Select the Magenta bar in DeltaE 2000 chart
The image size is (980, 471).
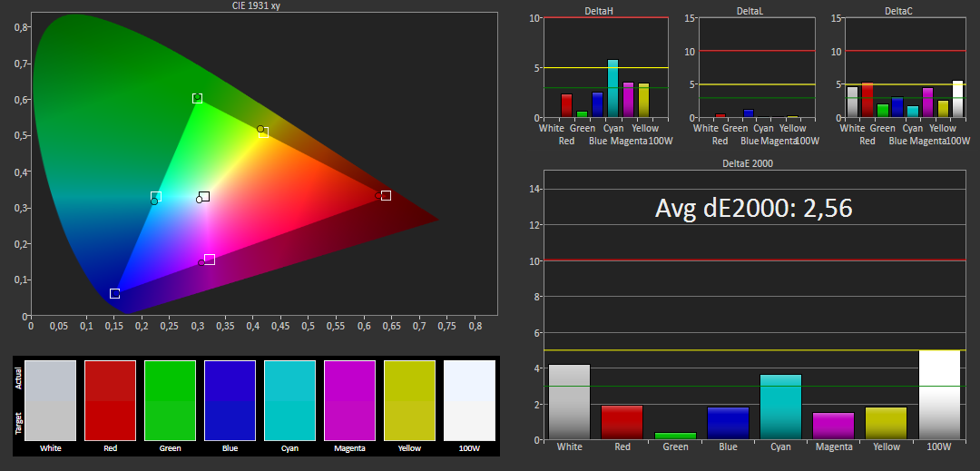point(834,426)
